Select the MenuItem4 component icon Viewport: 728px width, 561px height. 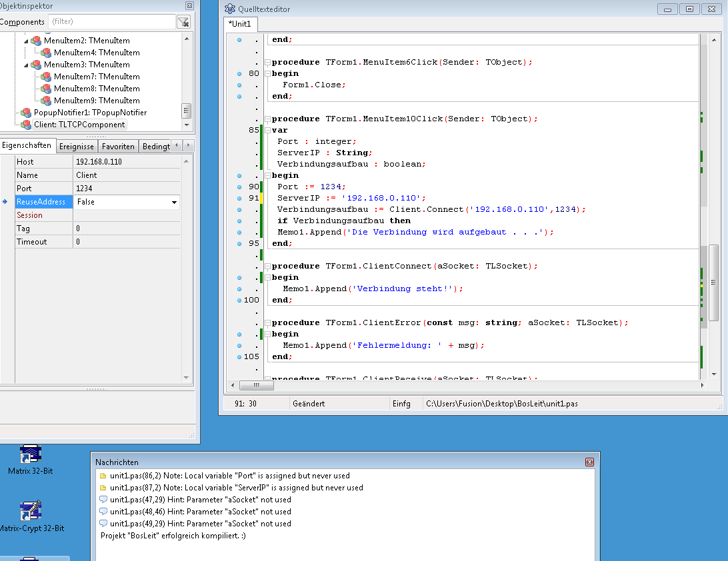click(x=46, y=53)
